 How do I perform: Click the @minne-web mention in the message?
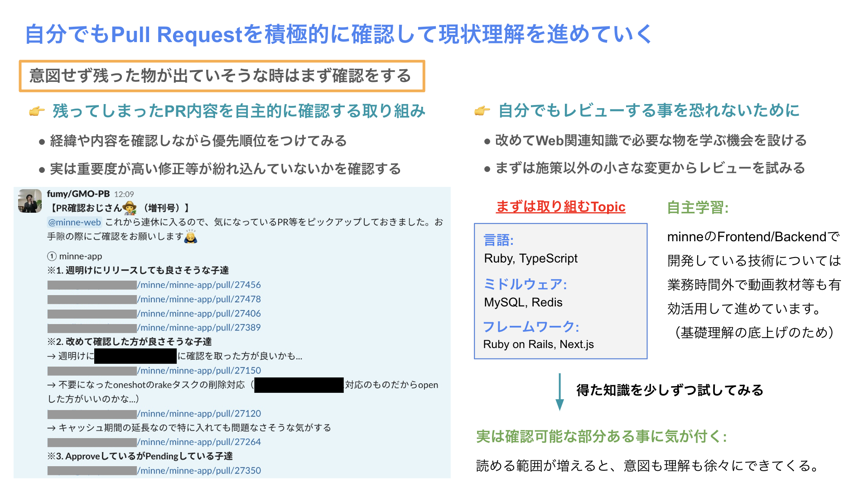point(74,222)
